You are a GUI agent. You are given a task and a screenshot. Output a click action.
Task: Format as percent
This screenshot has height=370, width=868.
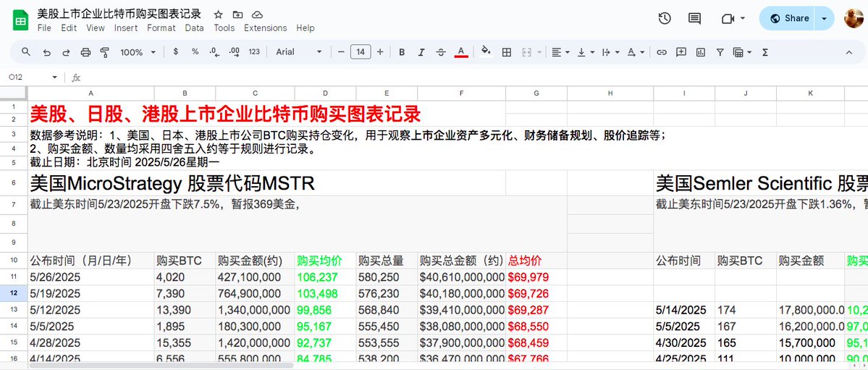coord(195,51)
